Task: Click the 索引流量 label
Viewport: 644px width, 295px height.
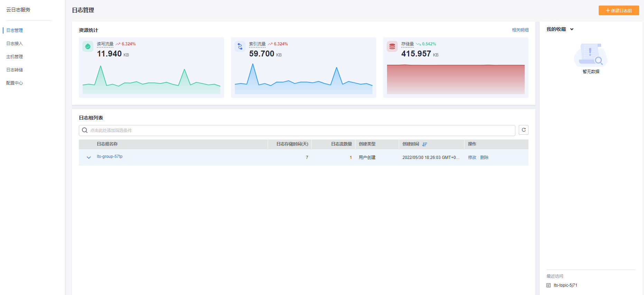Action: [257, 44]
